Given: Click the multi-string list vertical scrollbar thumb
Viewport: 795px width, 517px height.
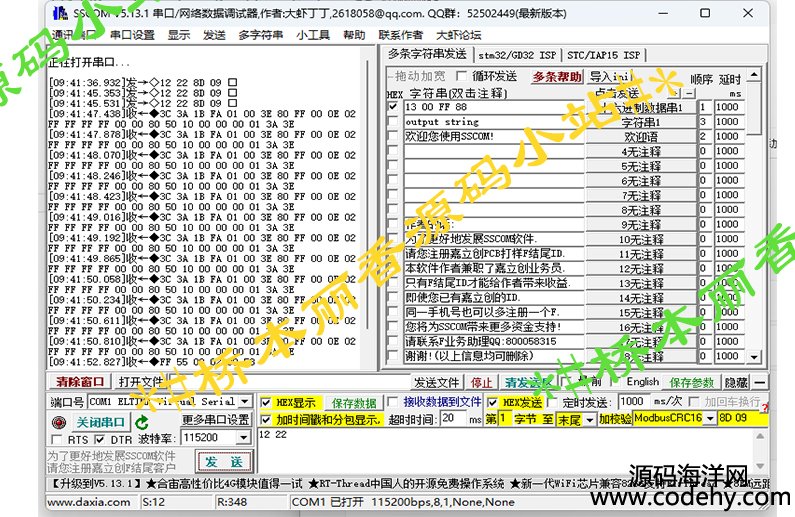Looking at the screenshot, I should (x=754, y=108).
